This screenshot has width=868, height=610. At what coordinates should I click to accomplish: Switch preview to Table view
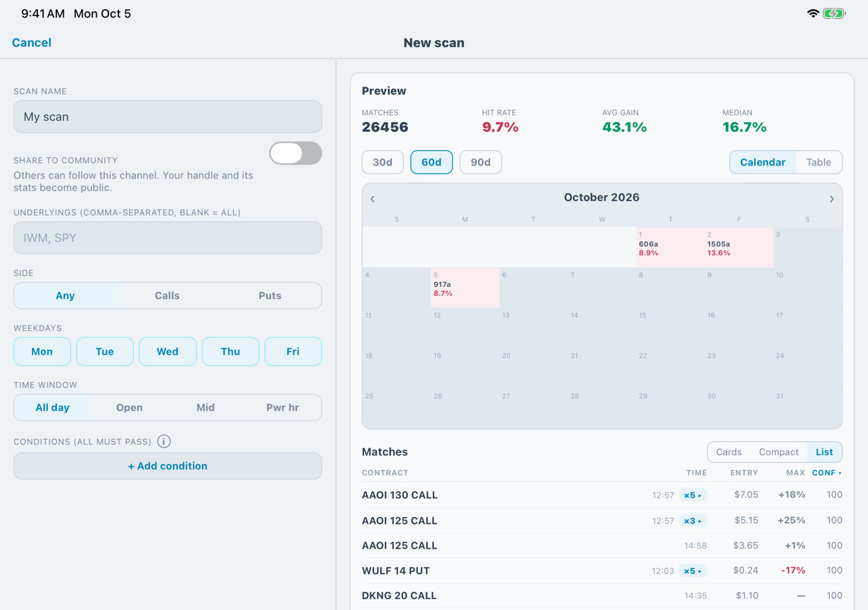click(818, 162)
